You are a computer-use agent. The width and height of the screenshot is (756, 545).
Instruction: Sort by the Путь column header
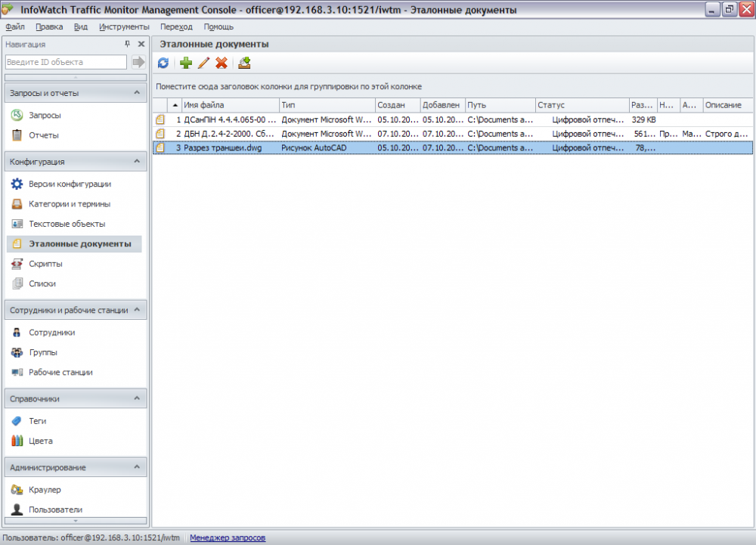pyautogui.click(x=500, y=105)
